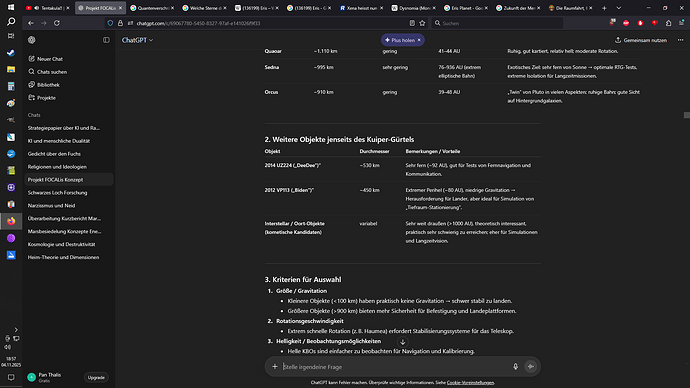The image size is (690, 388).
Task: Switch to the Weiche Sterne tab
Action: point(204,8)
